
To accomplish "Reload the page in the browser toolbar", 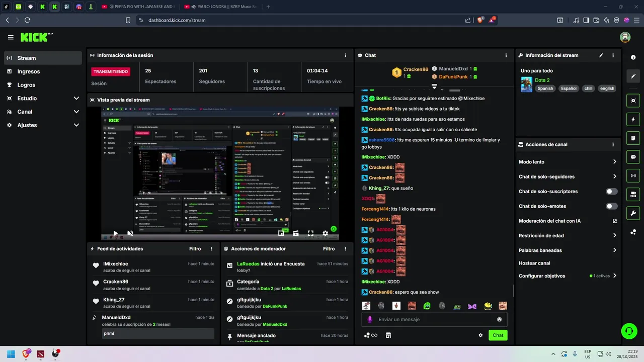I will click(x=27, y=20).
